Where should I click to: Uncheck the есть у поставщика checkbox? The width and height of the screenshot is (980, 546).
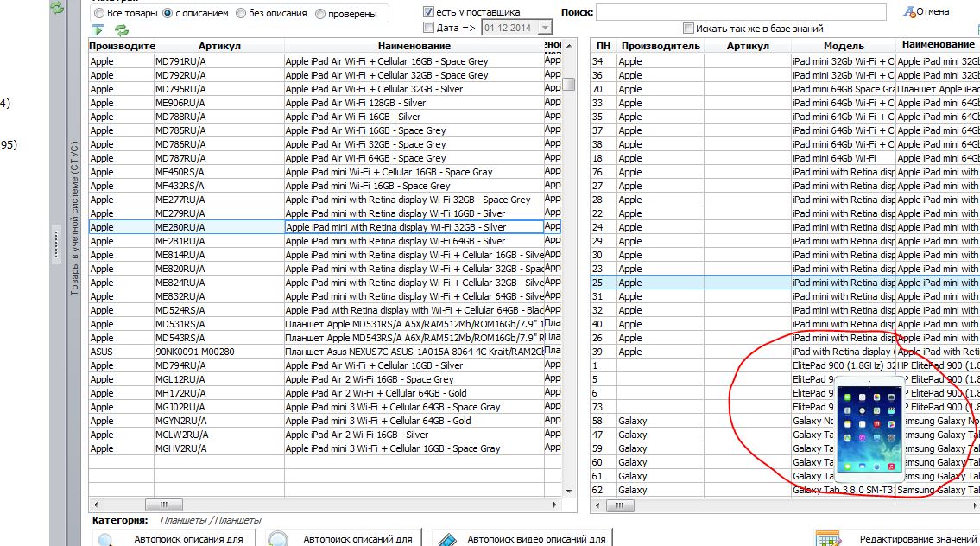tap(428, 12)
